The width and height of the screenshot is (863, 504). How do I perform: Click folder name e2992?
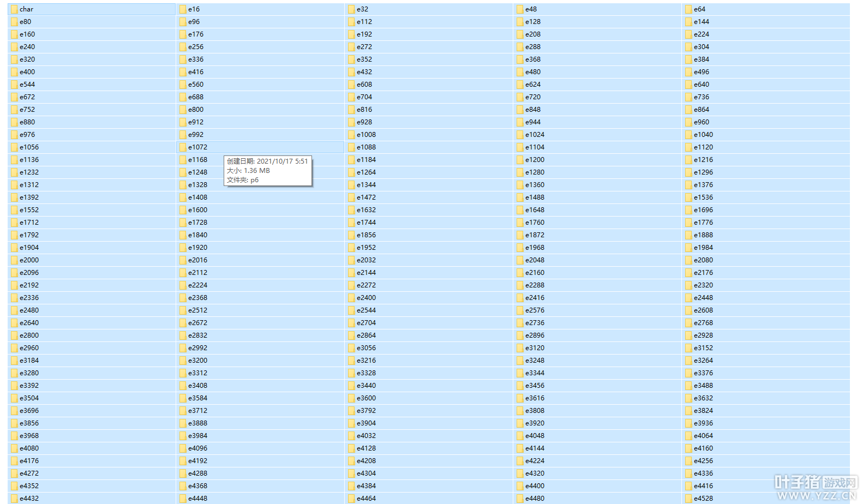(x=197, y=348)
